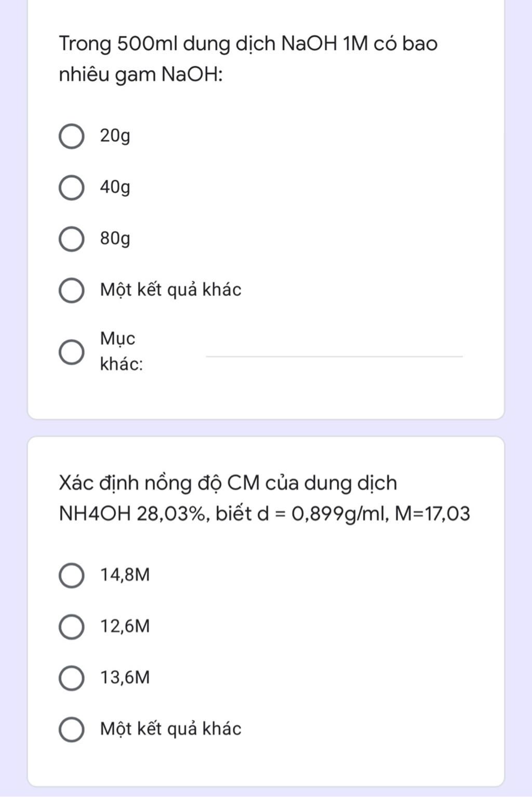Pick the 80g radio option

(x=72, y=239)
